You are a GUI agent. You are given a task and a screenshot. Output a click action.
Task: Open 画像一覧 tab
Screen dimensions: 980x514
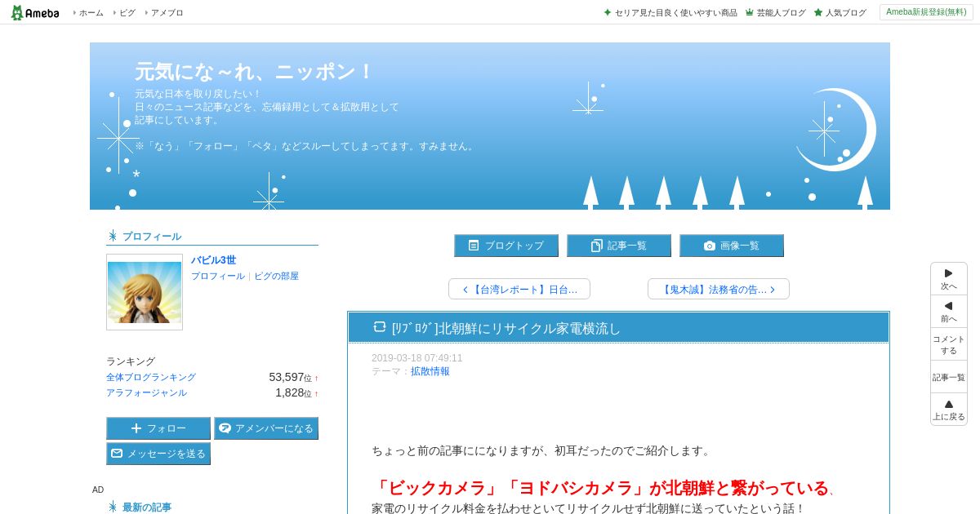(x=732, y=246)
